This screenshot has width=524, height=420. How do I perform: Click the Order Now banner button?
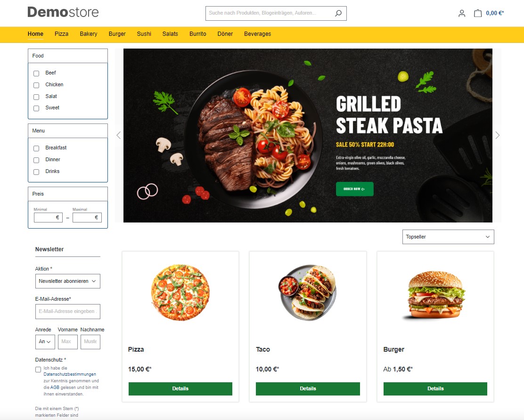pos(354,189)
